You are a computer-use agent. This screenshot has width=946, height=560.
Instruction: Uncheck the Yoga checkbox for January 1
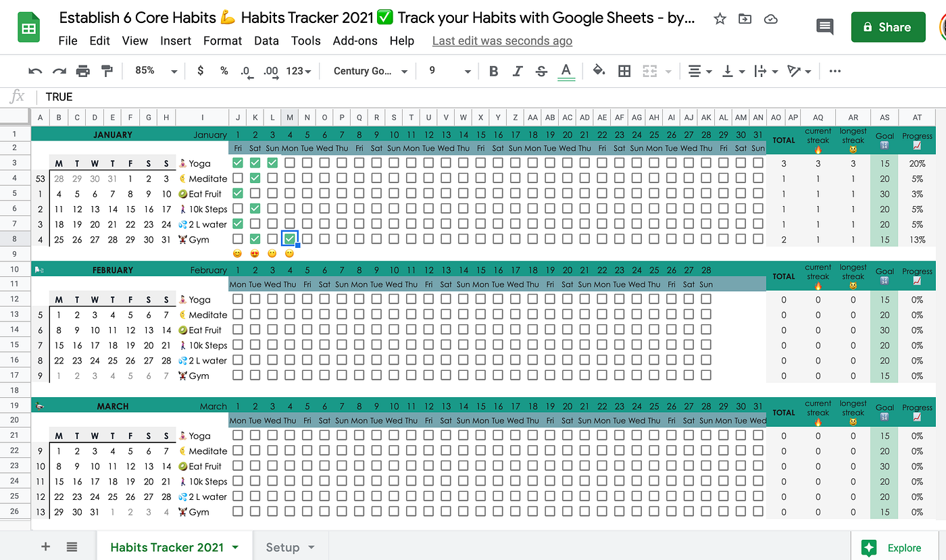[237, 162]
